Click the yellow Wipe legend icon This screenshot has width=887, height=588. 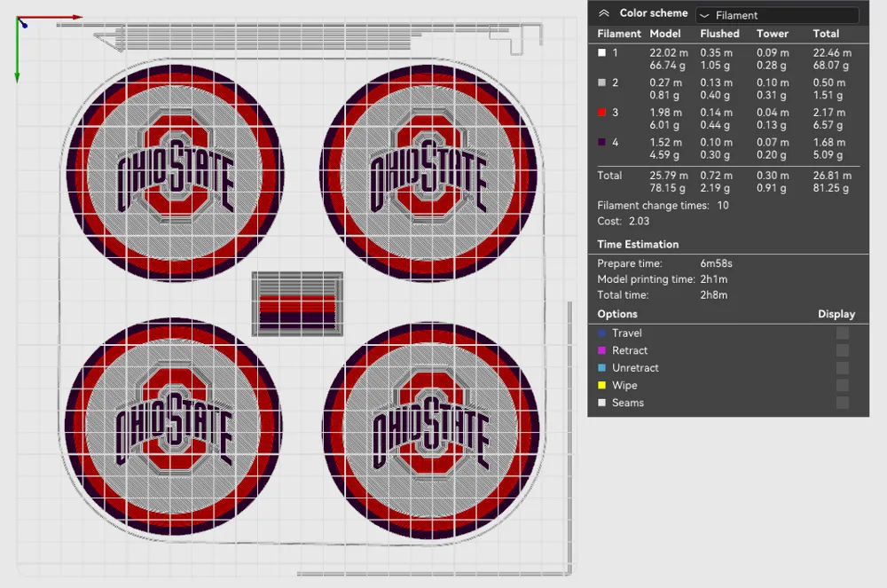click(x=603, y=385)
